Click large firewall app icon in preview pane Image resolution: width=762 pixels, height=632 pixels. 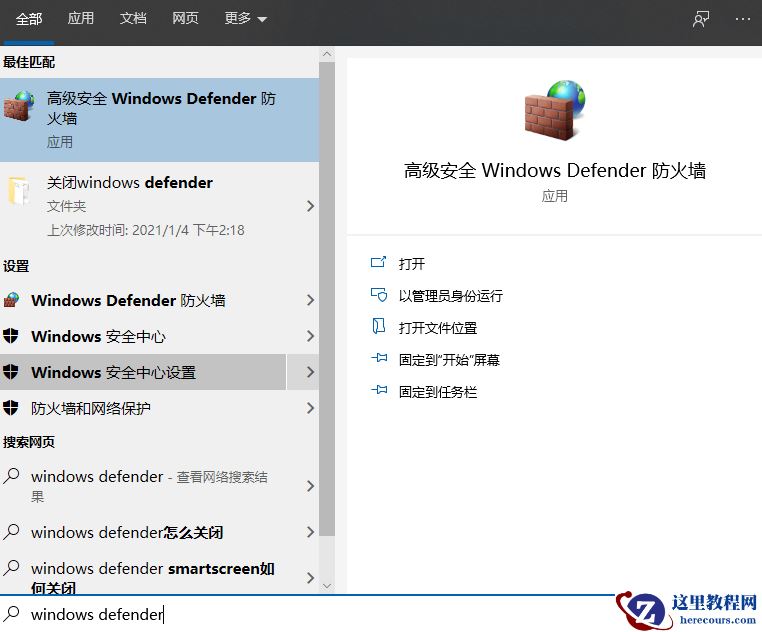click(x=554, y=110)
